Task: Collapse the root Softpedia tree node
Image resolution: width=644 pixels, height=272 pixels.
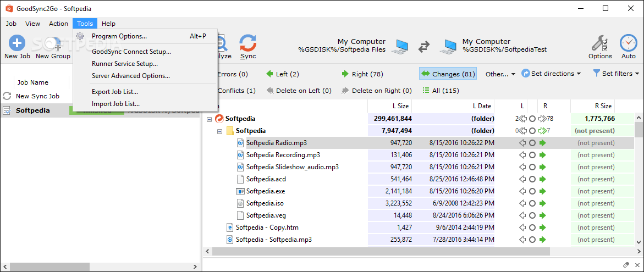Action: coord(209,119)
